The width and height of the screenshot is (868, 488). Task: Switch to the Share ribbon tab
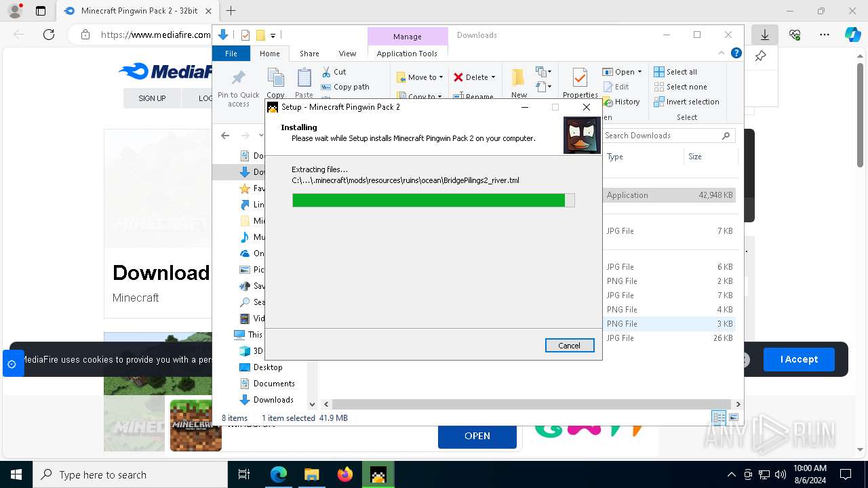click(309, 54)
